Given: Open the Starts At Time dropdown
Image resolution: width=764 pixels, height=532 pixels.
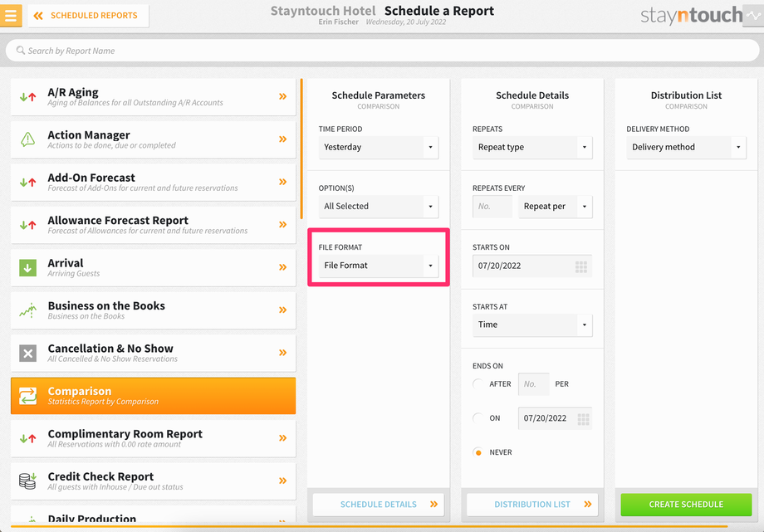Looking at the screenshot, I should pos(532,325).
